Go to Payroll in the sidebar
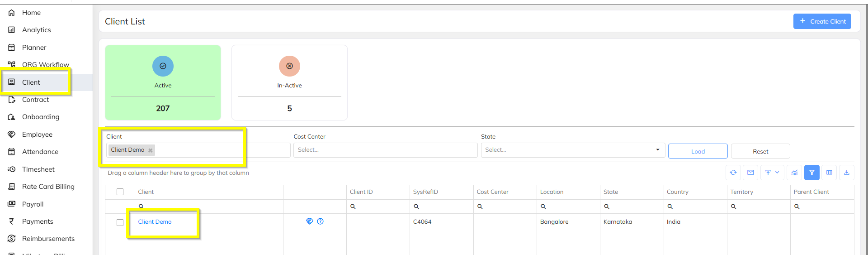This screenshot has width=868, height=255. click(x=33, y=204)
